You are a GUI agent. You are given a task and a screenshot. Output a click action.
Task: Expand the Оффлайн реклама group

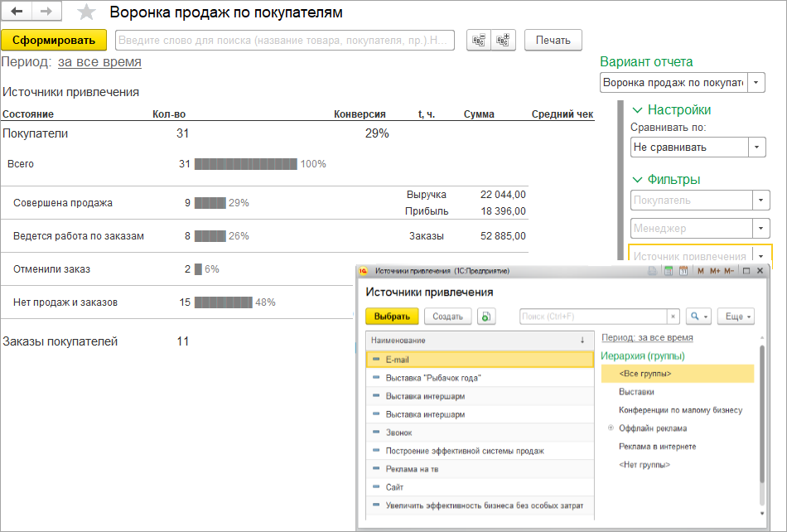click(x=611, y=428)
